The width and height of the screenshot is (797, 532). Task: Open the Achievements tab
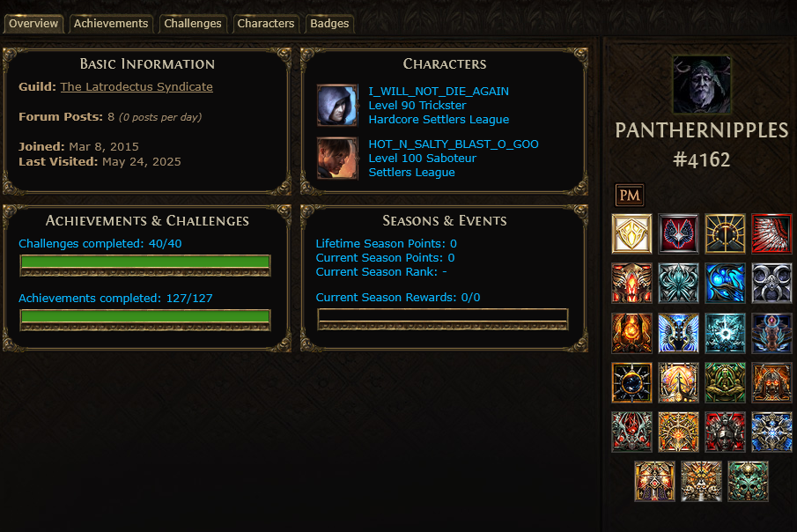(x=111, y=24)
